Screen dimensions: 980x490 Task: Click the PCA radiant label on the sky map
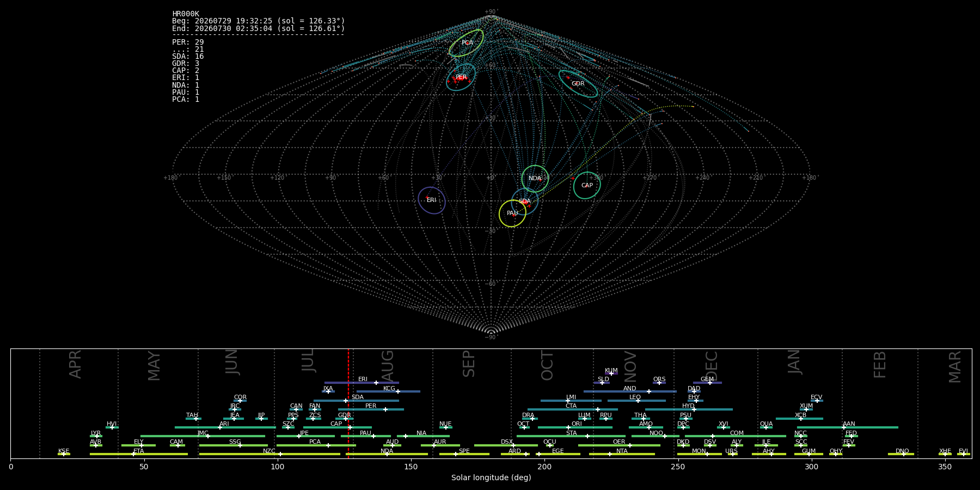click(468, 43)
